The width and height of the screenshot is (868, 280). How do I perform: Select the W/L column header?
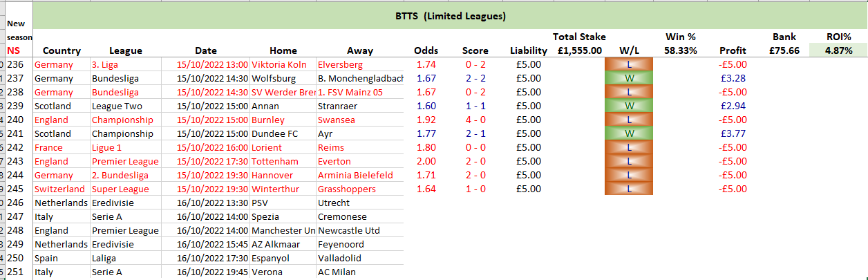[629, 50]
